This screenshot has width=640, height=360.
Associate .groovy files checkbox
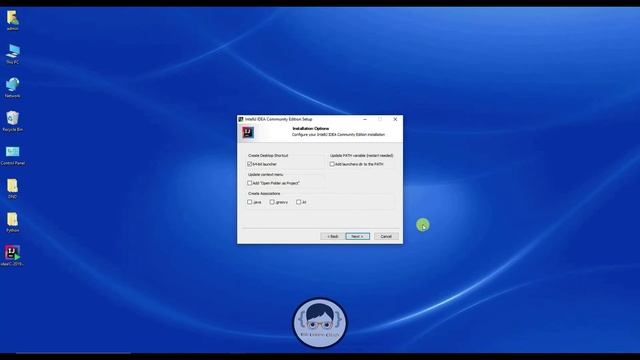(x=272, y=202)
